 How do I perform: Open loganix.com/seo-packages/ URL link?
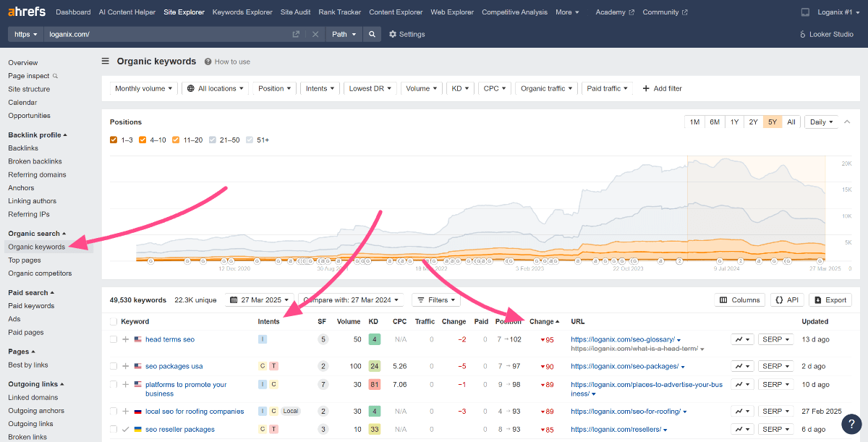click(624, 366)
